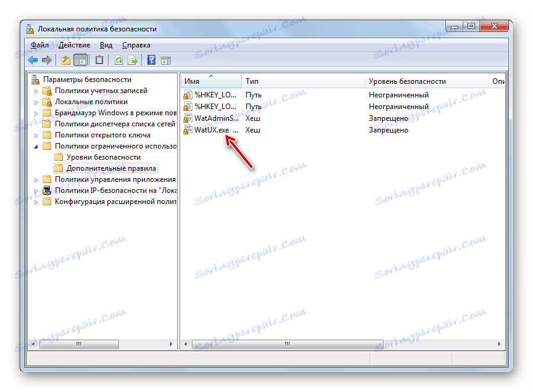
Task: Expand Конфигурация расширенной политики node
Action: [36, 202]
